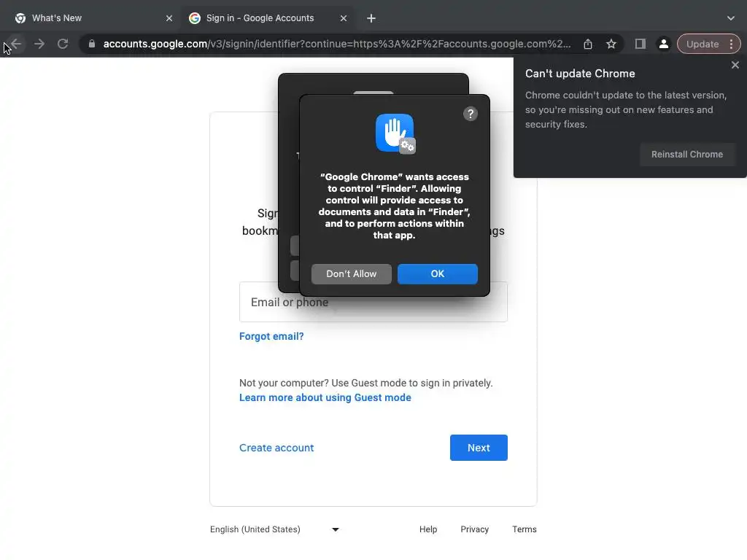Viewport: 747px width, 560px height.
Task: Focus the Email or phone field
Action: [x=373, y=302]
